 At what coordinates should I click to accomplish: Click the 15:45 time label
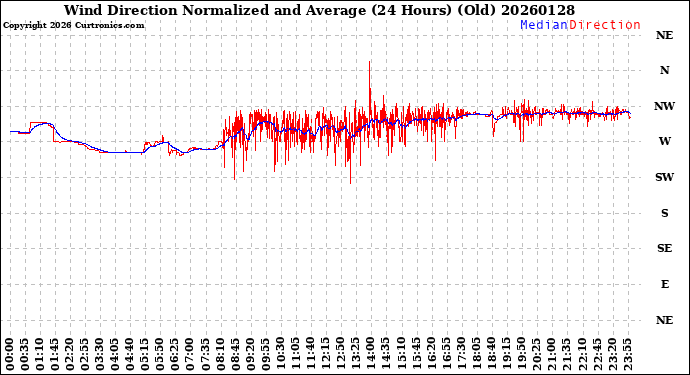(x=417, y=354)
